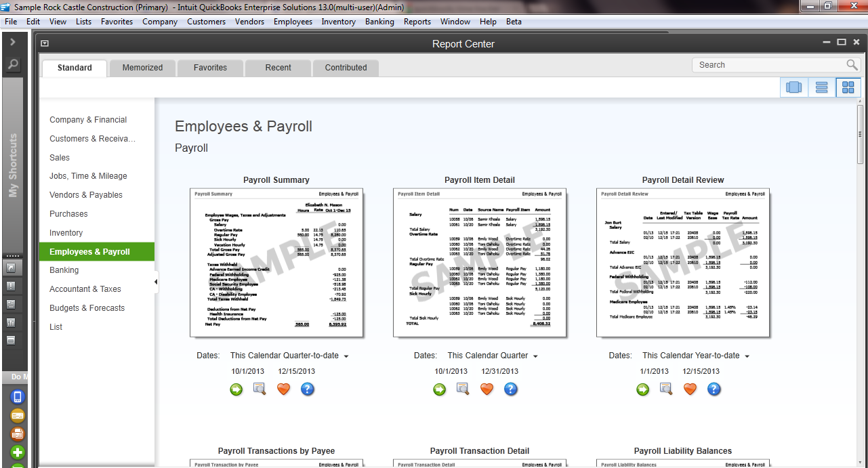
Task: Expand the left icon bar with the arrow
Action: [13, 42]
